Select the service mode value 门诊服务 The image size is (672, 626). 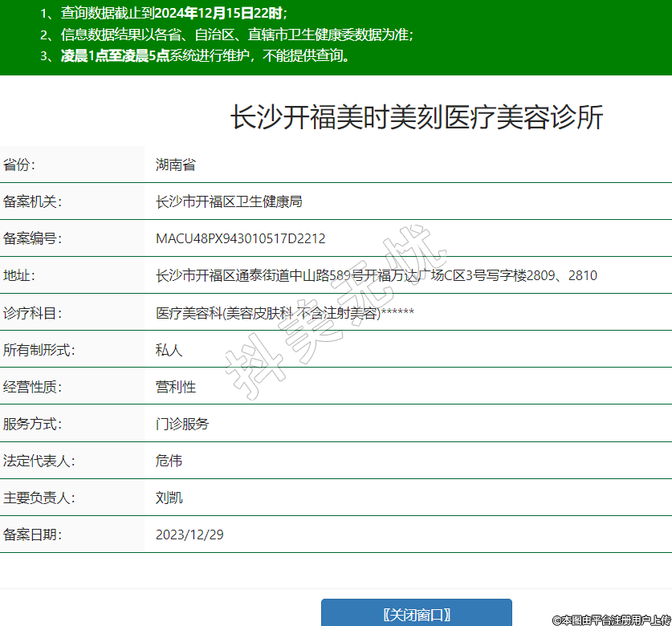point(182,424)
